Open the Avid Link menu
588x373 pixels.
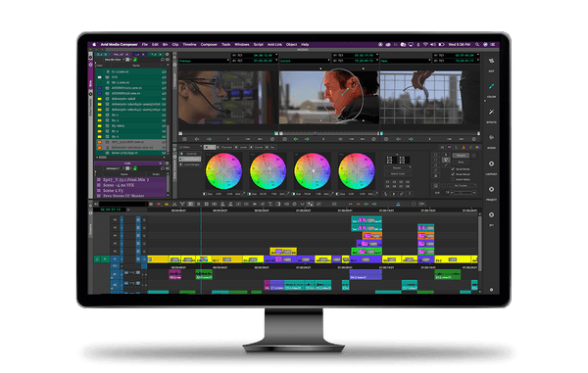(x=274, y=45)
